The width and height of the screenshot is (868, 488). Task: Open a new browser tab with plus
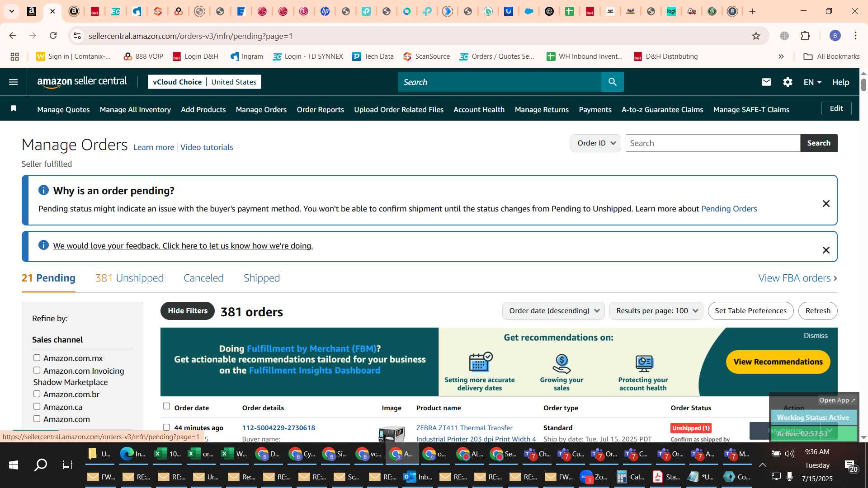[752, 11]
